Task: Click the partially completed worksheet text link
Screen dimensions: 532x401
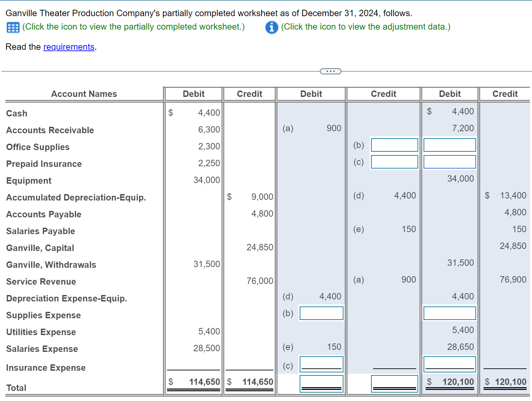Action: (x=134, y=27)
